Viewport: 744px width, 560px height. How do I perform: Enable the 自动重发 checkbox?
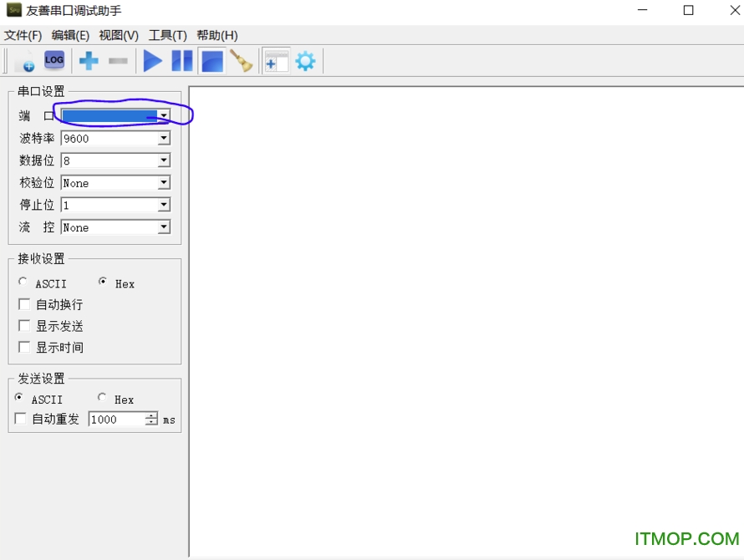21,420
